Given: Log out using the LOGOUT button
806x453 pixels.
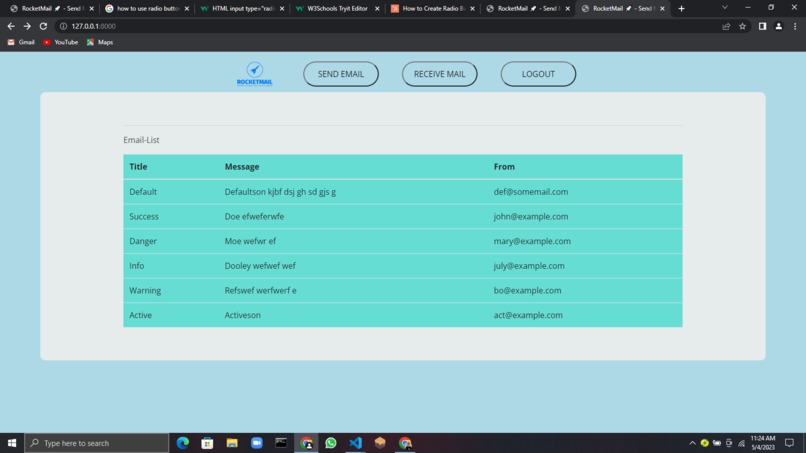Looking at the screenshot, I should click(538, 74).
